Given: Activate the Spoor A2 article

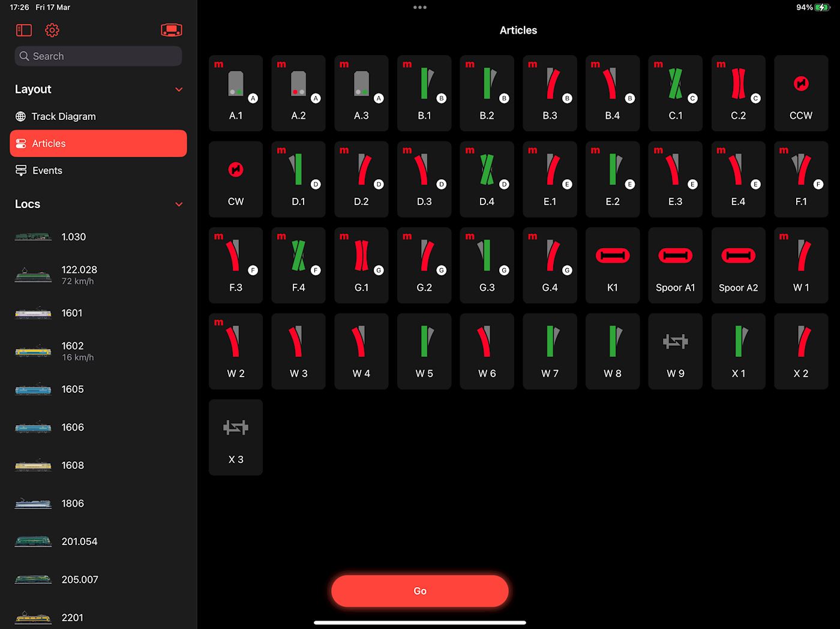Looking at the screenshot, I should 739,265.
